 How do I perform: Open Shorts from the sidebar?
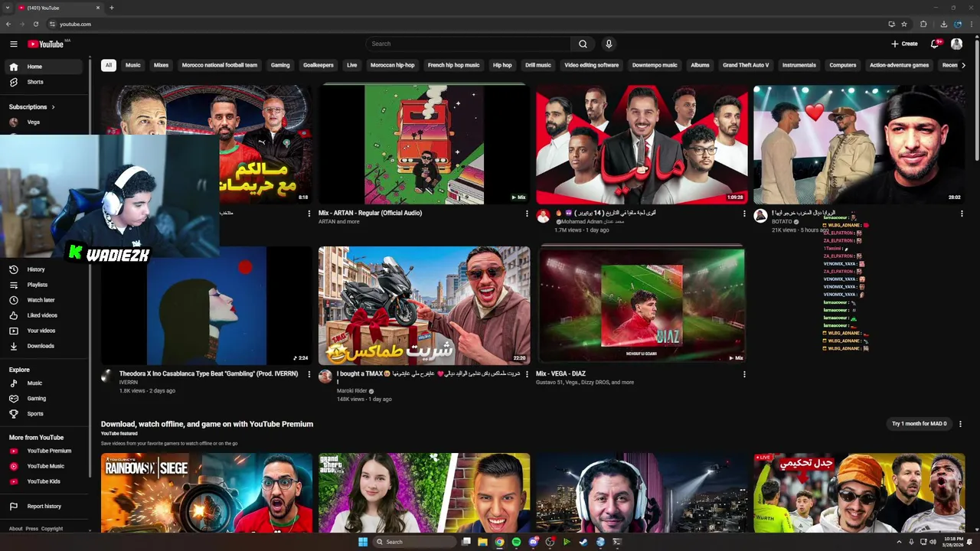45,82
